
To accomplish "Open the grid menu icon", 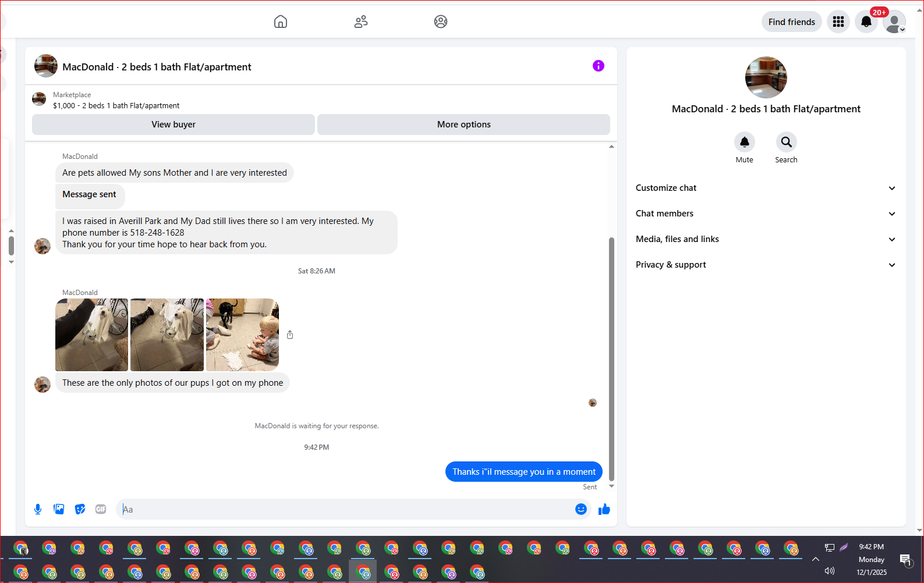I will click(838, 22).
